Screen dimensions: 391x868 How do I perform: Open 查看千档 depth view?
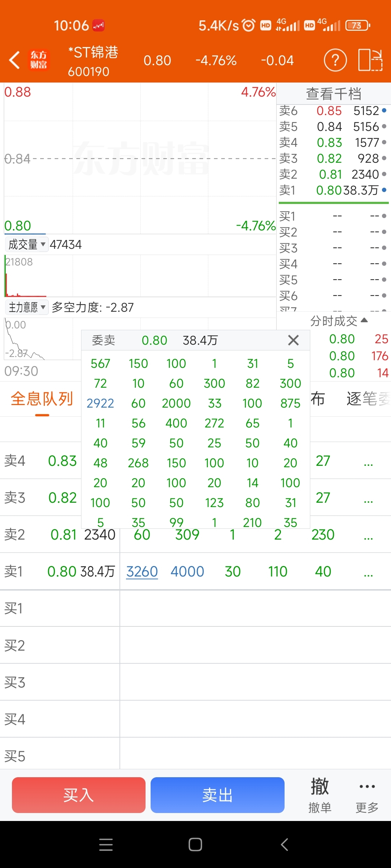pyautogui.click(x=334, y=93)
